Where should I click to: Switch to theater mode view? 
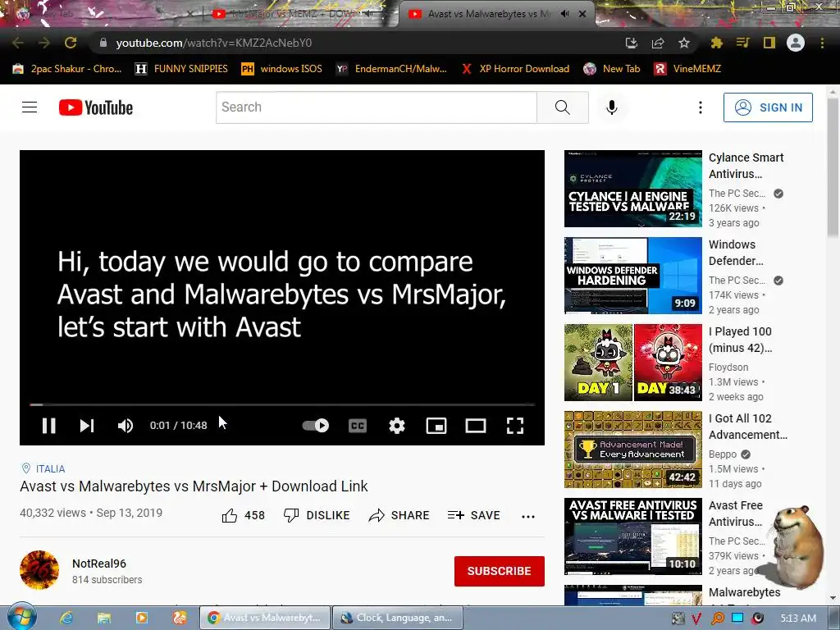(475, 426)
